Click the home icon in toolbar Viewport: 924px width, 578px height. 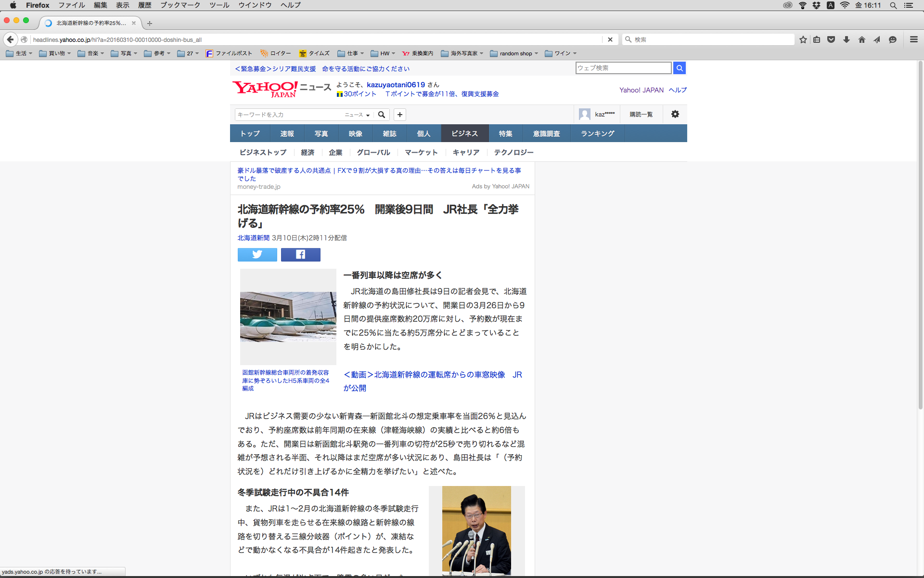[x=862, y=39]
